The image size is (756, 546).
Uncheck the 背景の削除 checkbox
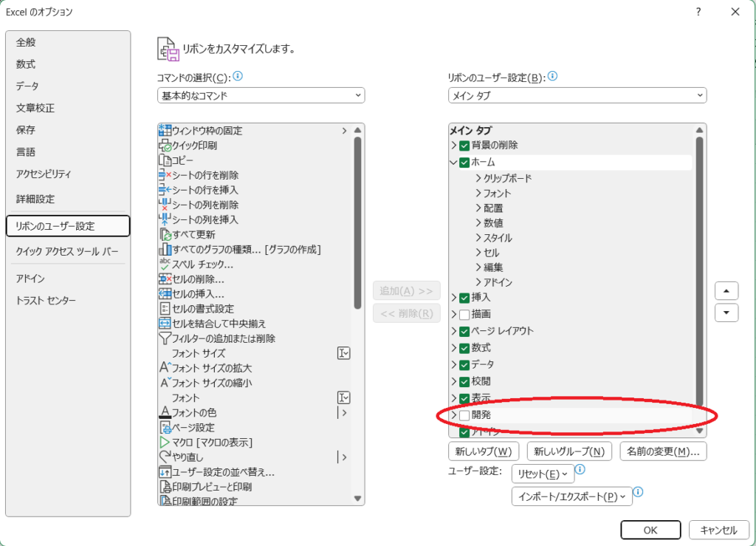click(464, 146)
